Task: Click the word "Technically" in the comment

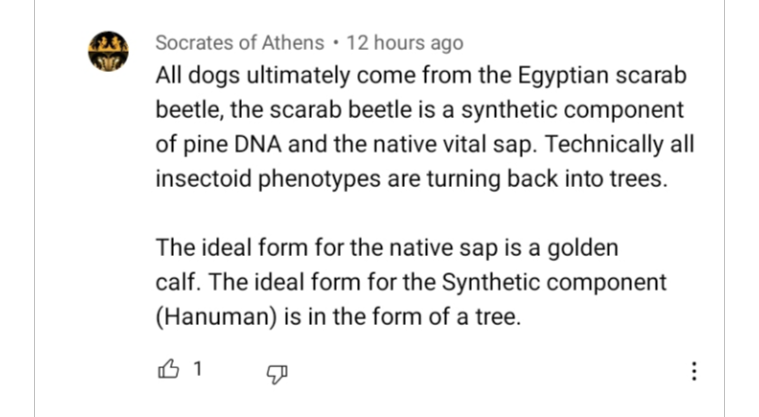Action: point(604,145)
